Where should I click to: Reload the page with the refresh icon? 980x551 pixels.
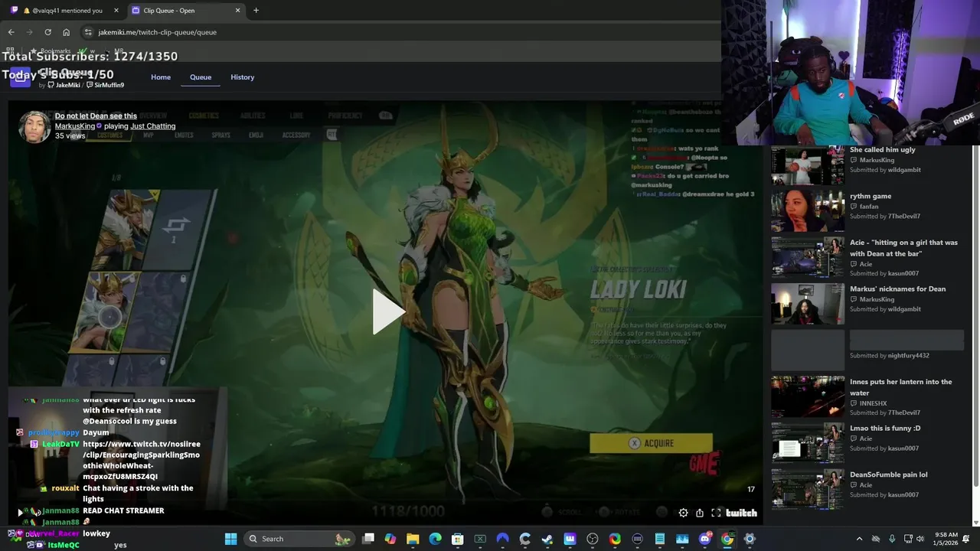pyautogui.click(x=47, y=32)
